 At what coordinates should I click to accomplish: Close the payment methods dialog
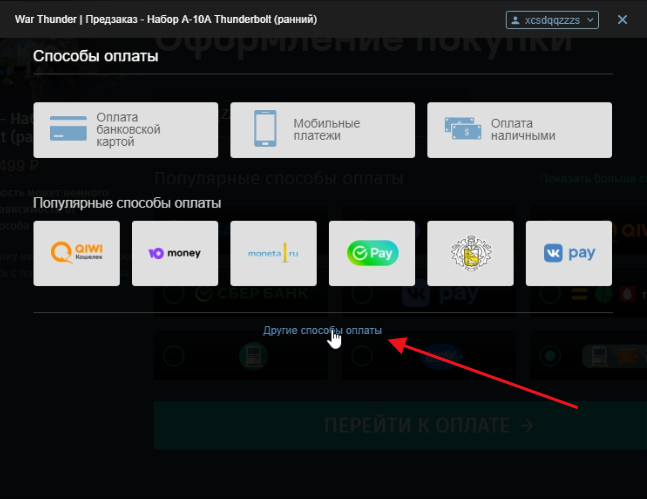tap(622, 19)
